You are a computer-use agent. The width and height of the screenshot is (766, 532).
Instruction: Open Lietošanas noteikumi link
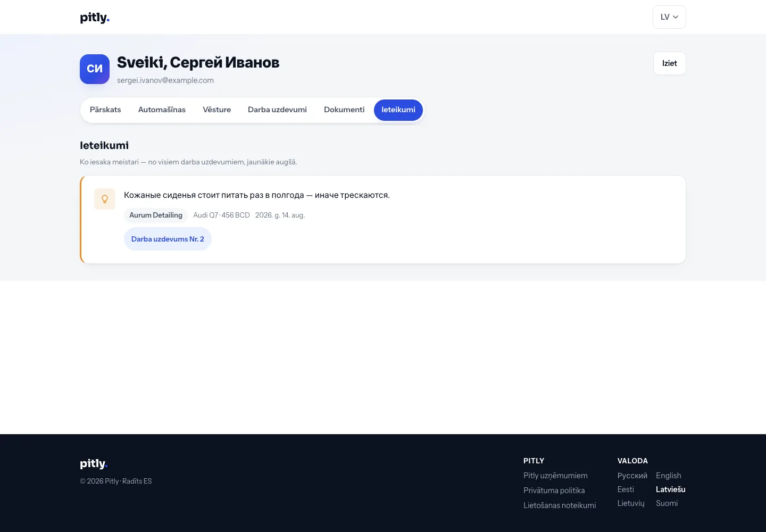click(x=560, y=505)
